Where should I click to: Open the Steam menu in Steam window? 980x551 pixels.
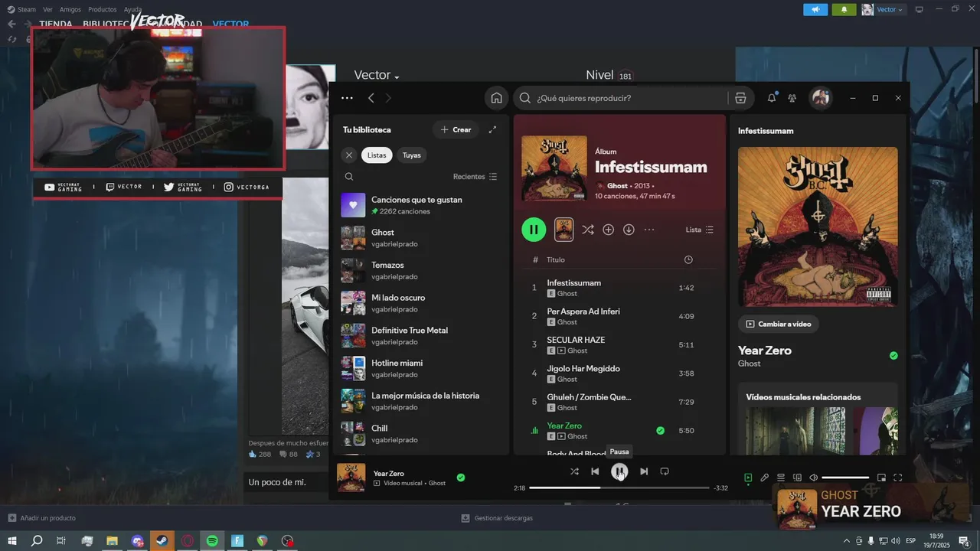[21, 9]
